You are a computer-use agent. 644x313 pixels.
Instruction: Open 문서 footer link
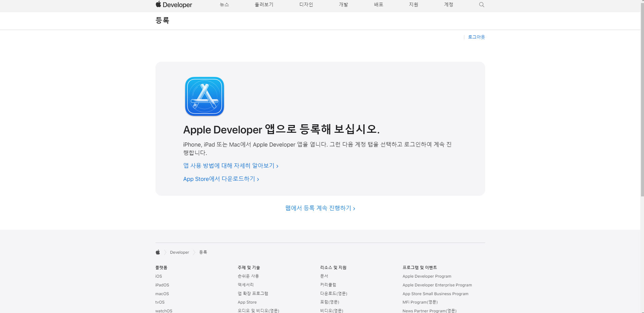(x=324, y=276)
